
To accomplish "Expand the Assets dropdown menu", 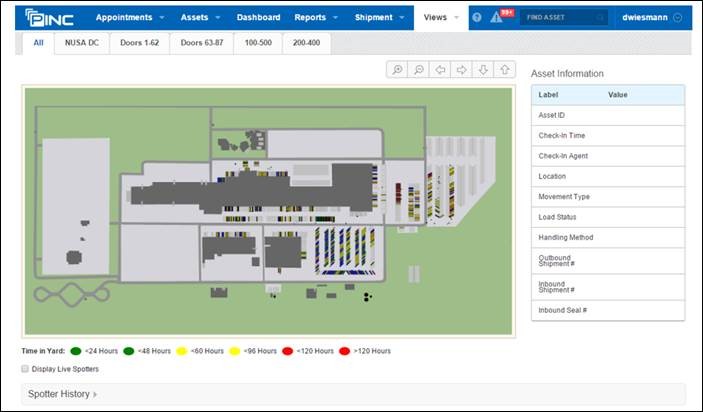I will click(x=200, y=17).
